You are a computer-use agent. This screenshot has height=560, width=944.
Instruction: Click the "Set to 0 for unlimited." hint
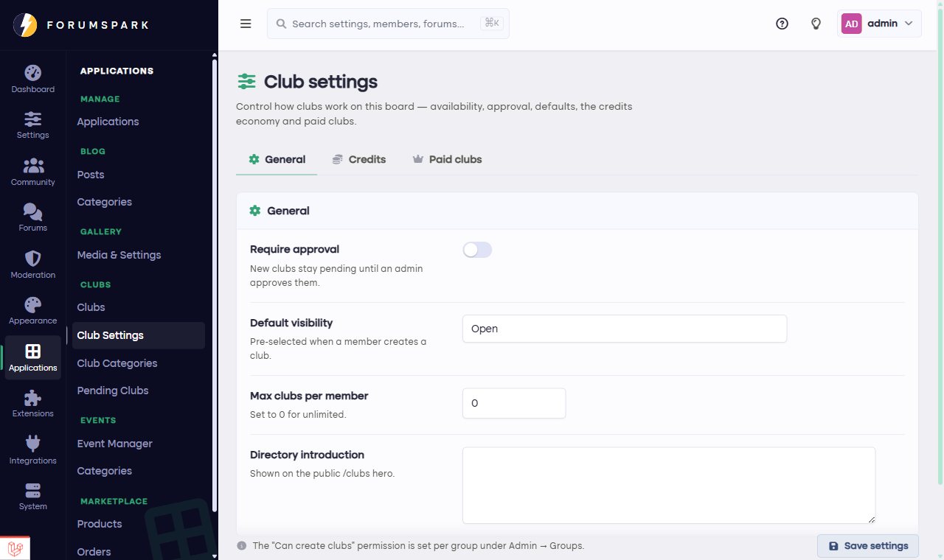298,414
